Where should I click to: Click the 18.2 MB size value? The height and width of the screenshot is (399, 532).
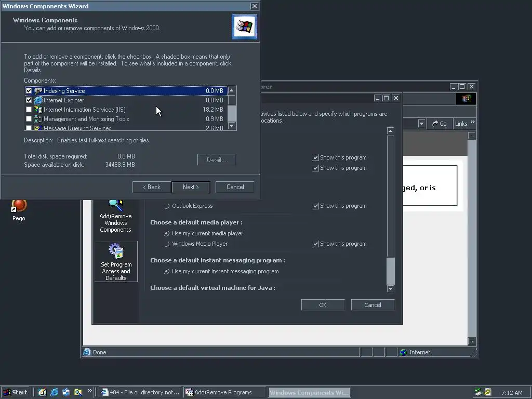pyautogui.click(x=212, y=110)
